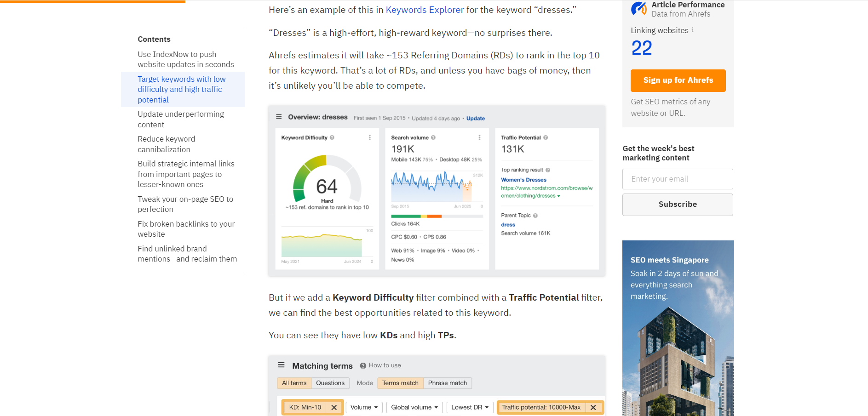Click the Traffic Potential help icon

[546, 137]
